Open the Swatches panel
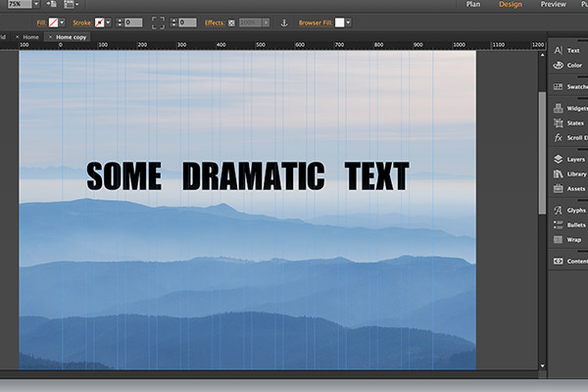 click(570, 86)
